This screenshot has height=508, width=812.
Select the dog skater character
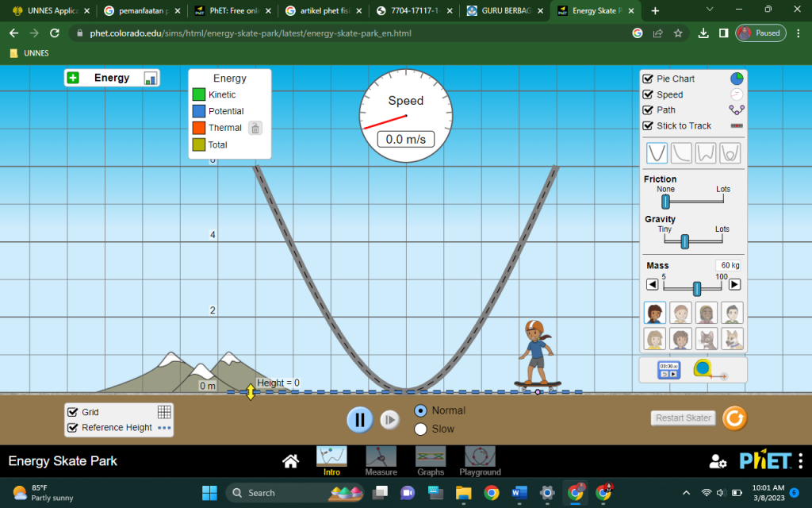[x=732, y=339]
